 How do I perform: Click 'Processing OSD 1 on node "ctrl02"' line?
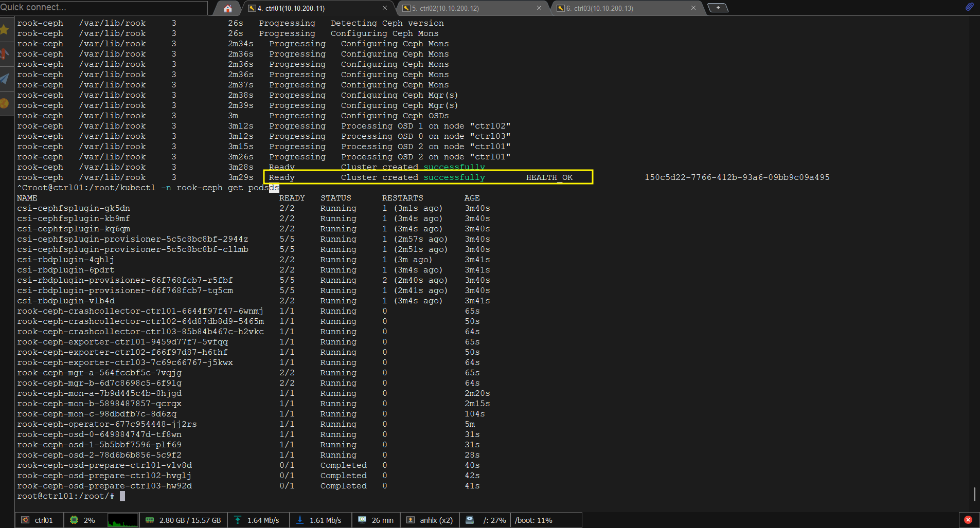coord(426,126)
